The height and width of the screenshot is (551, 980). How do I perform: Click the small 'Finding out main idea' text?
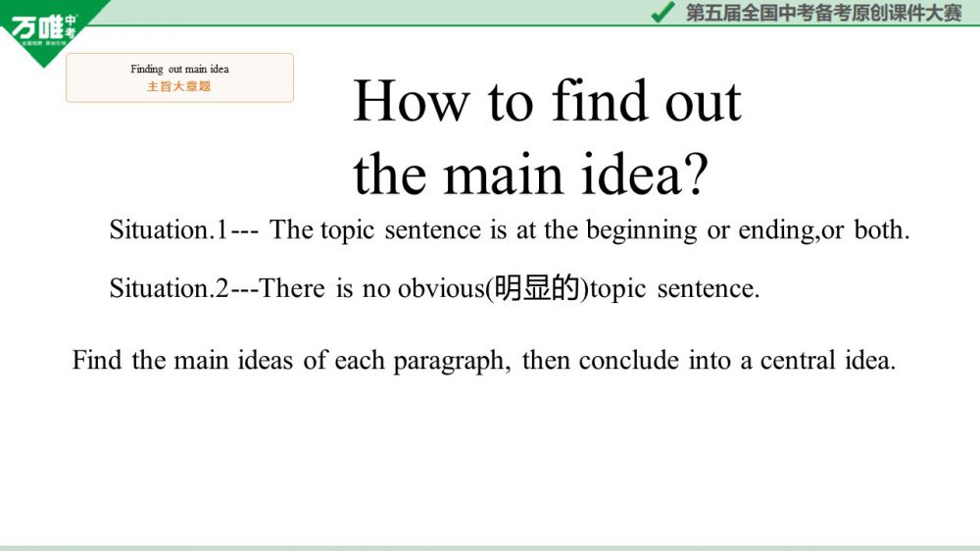[179, 70]
